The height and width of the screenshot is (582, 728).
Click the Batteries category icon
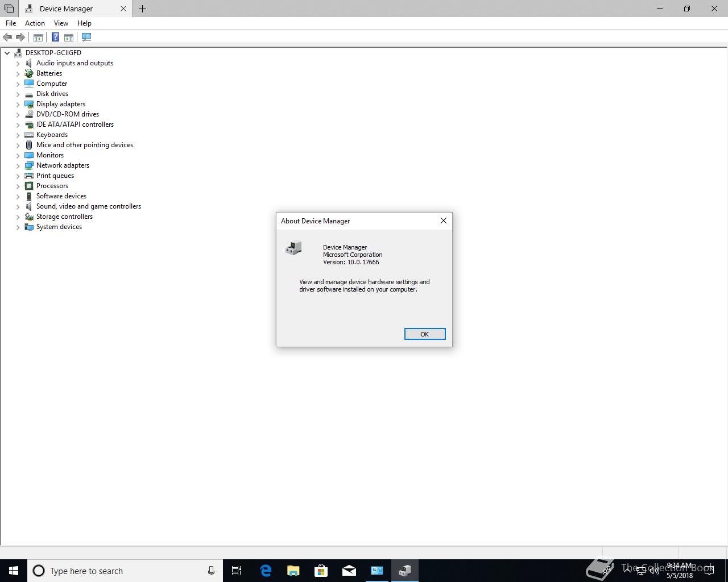29,73
